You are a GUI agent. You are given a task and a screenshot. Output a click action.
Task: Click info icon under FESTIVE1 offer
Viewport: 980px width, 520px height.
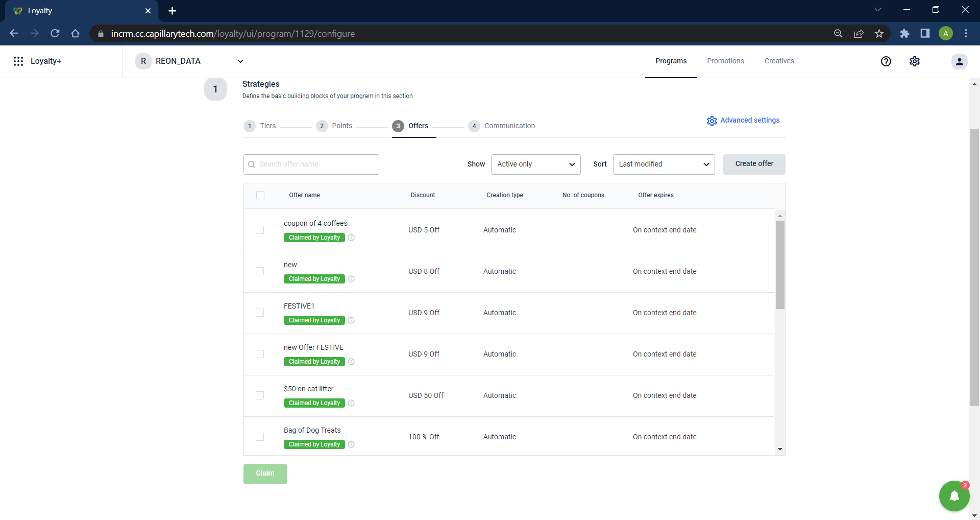point(351,320)
